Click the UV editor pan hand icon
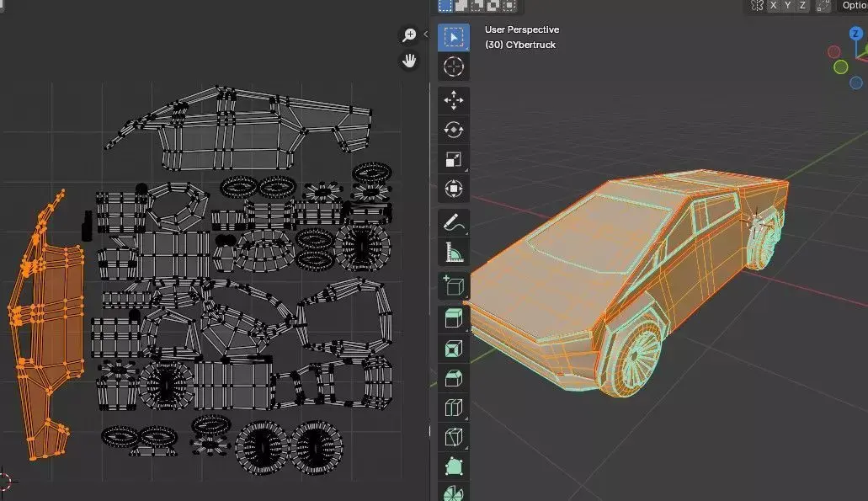 click(409, 61)
